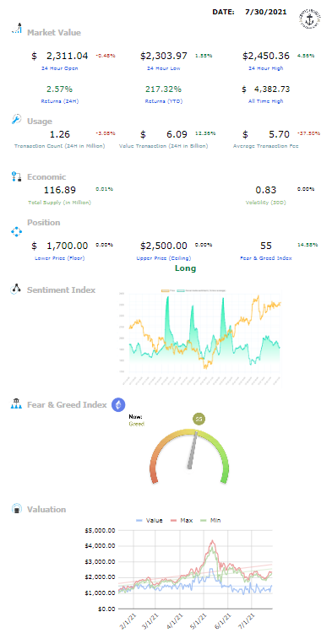Click the Economic section icon
Image resolution: width=332 pixels, height=644 pixels.
(15, 177)
